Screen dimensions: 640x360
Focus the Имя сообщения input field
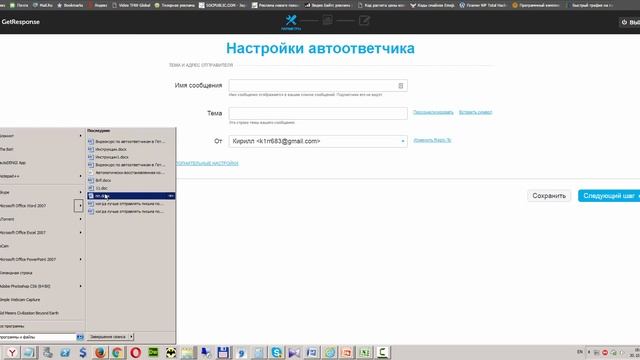pyautogui.click(x=318, y=85)
